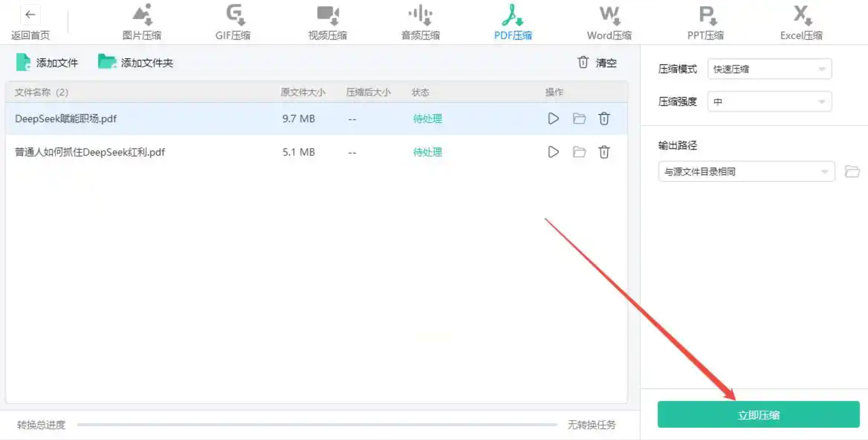Viewport: 868px width, 440px height.
Task: Start compressing DeepSeek赋能职场.pdf with play icon
Action: click(x=553, y=119)
